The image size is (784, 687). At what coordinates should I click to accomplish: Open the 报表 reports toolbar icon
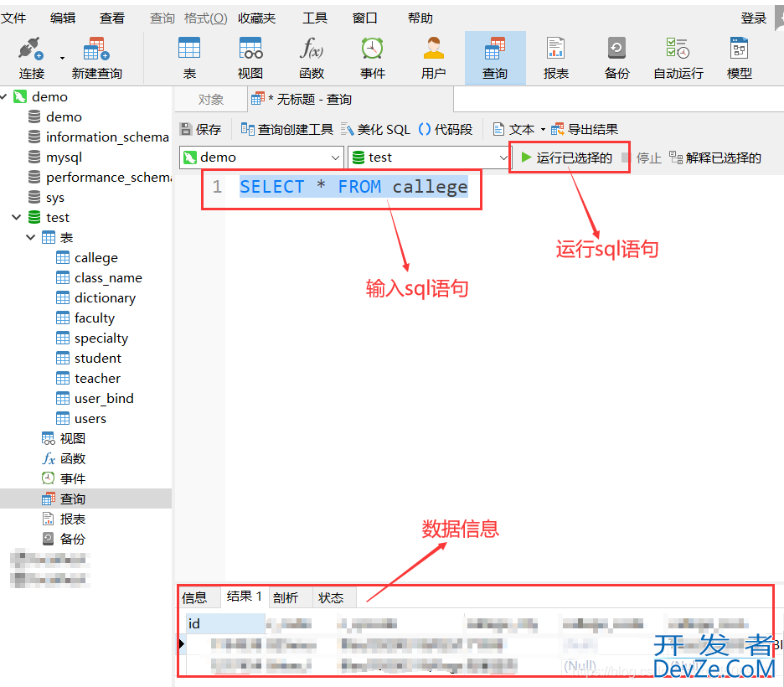[556, 49]
